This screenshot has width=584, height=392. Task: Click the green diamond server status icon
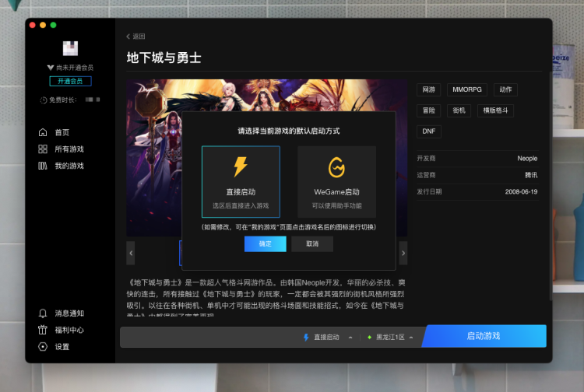click(369, 338)
